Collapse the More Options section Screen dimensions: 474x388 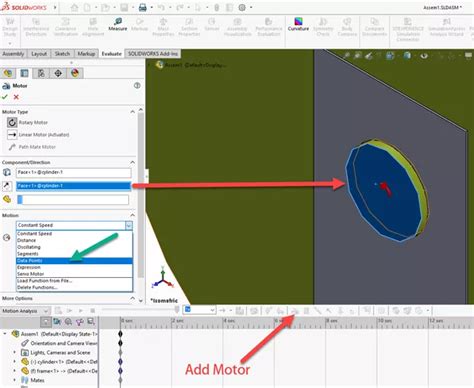pyautogui.click(x=132, y=298)
